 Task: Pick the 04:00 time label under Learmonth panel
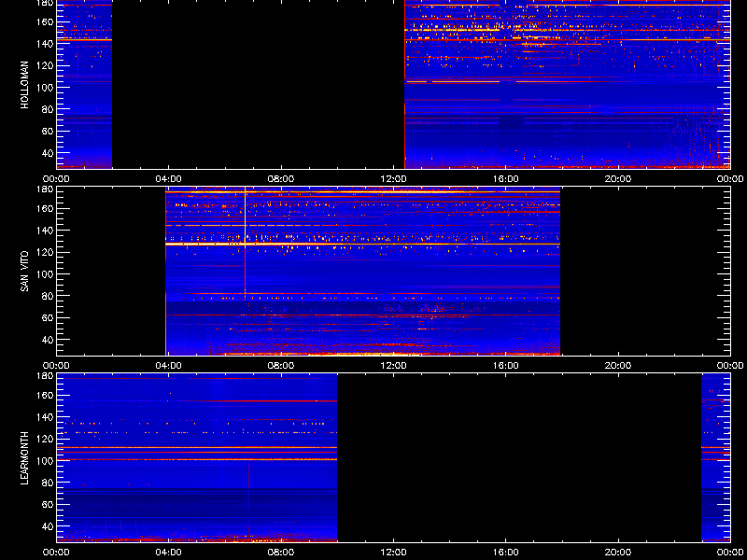point(169,553)
